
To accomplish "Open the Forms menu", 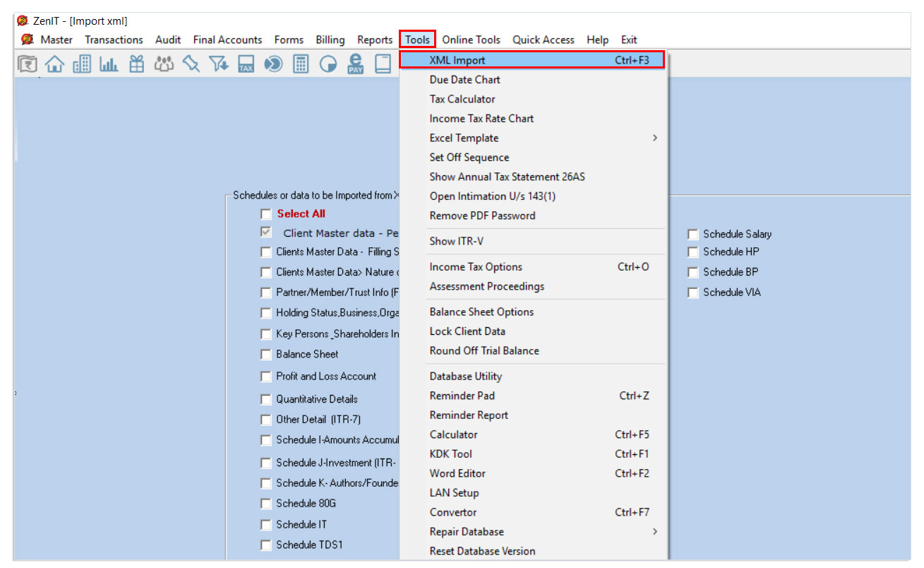I will tap(289, 40).
